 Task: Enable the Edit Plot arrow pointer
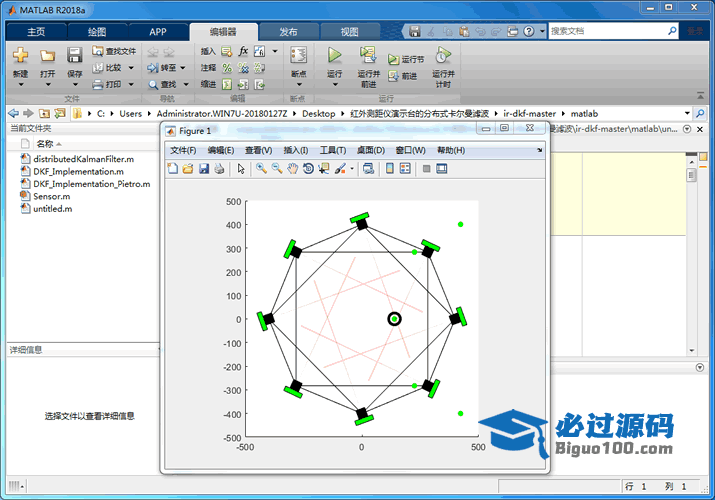coord(241,169)
